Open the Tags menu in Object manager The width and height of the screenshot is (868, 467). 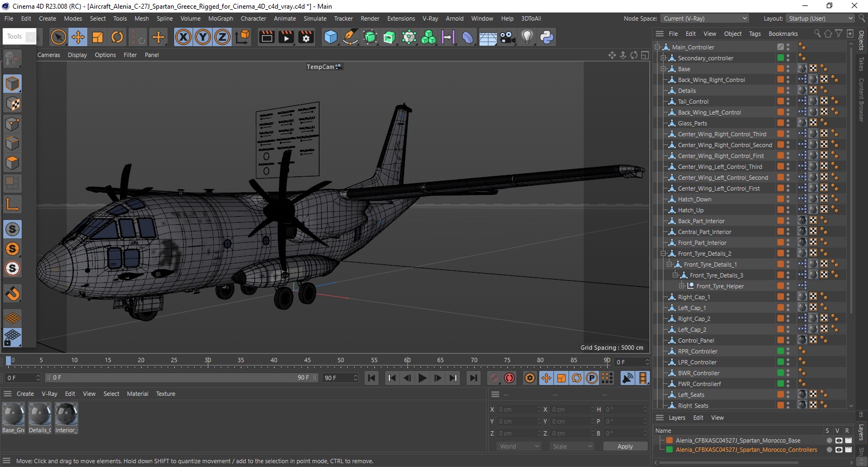click(755, 34)
